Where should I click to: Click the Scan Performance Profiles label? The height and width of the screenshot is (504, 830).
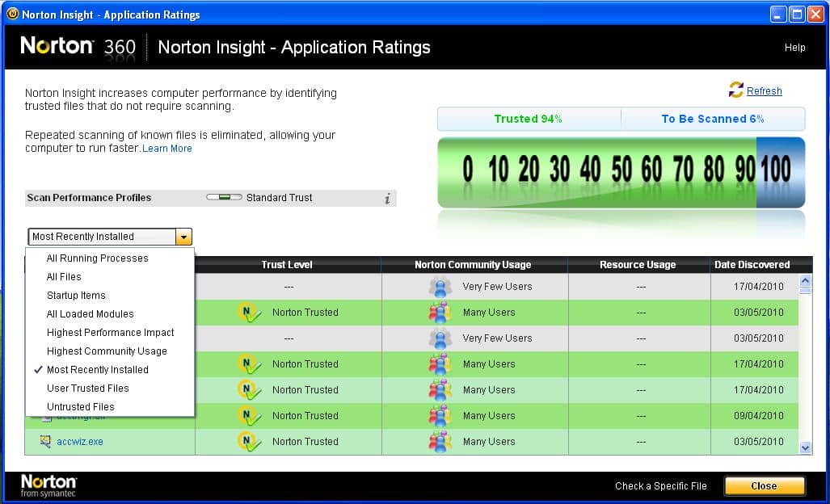pyautogui.click(x=89, y=197)
